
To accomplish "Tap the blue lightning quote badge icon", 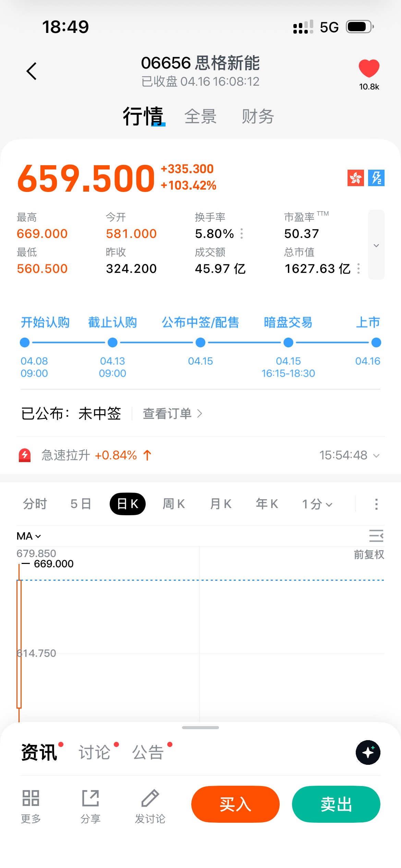I will pos(376,178).
